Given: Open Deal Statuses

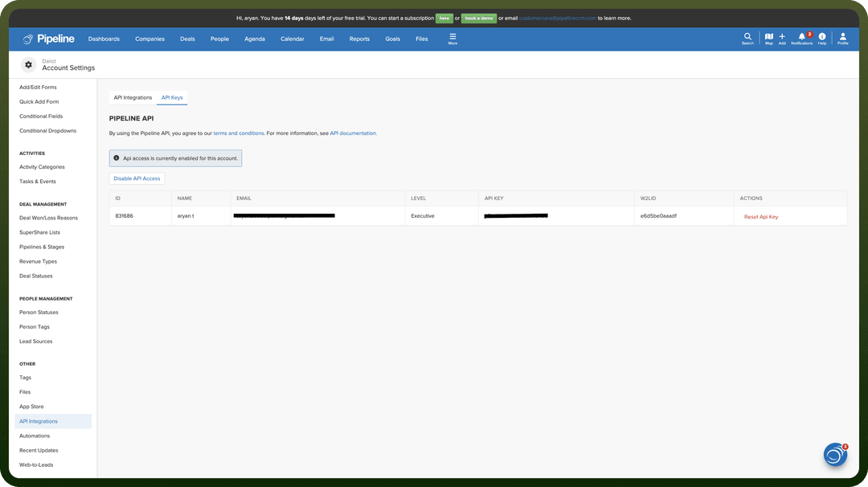Looking at the screenshot, I should click(x=36, y=276).
